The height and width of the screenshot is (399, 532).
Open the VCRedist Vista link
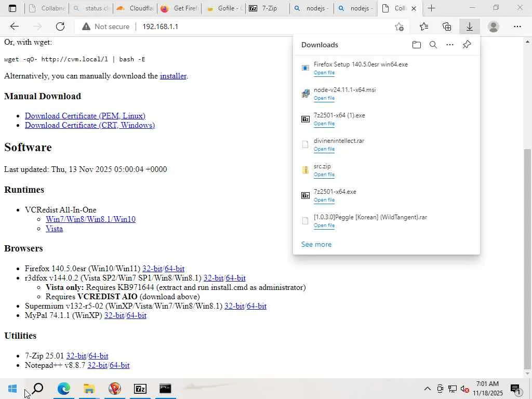[54, 229]
